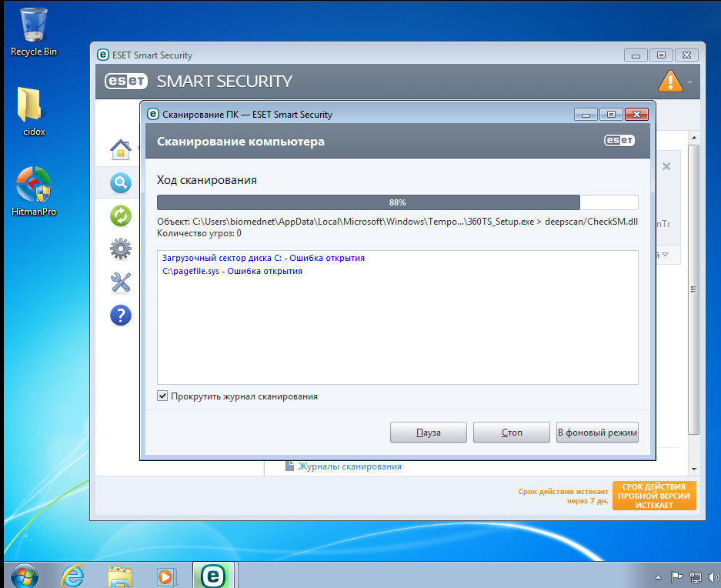Open Windows Media Player from taskbar
Screen dimensions: 721x588
166,576
